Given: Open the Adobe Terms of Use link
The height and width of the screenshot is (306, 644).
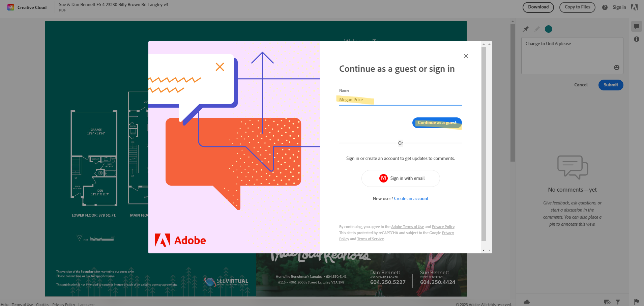Looking at the screenshot, I should (407, 227).
